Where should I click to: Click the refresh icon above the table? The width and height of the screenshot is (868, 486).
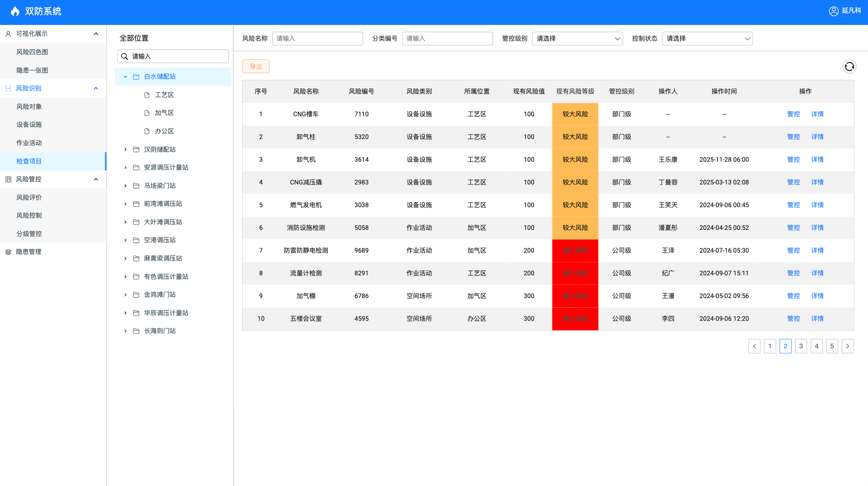tap(849, 66)
